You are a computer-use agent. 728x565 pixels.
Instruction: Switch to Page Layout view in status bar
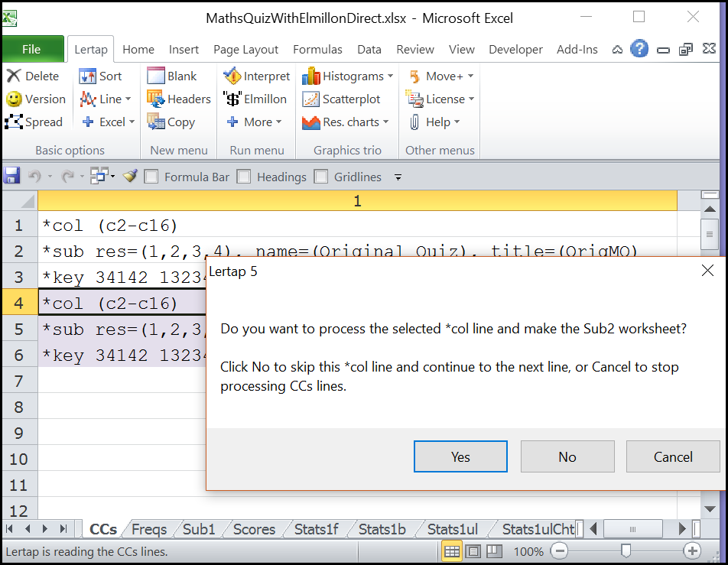tap(473, 551)
